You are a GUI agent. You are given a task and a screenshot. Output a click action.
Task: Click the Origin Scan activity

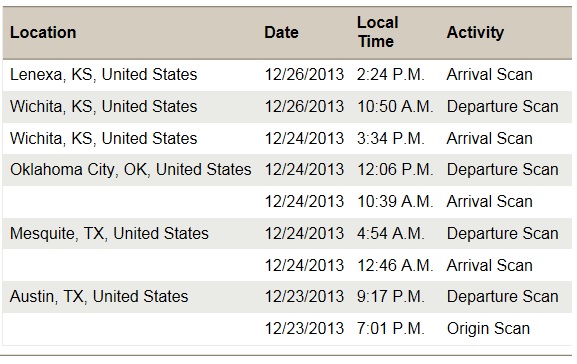[x=488, y=329]
